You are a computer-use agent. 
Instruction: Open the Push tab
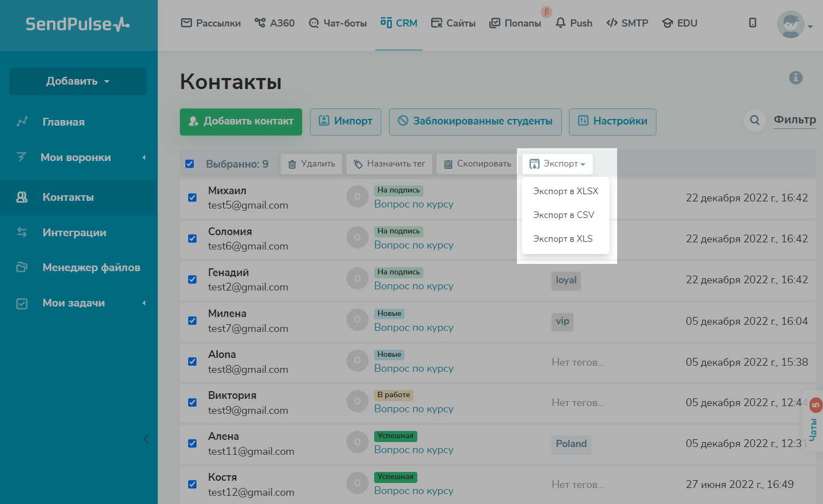(x=574, y=23)
